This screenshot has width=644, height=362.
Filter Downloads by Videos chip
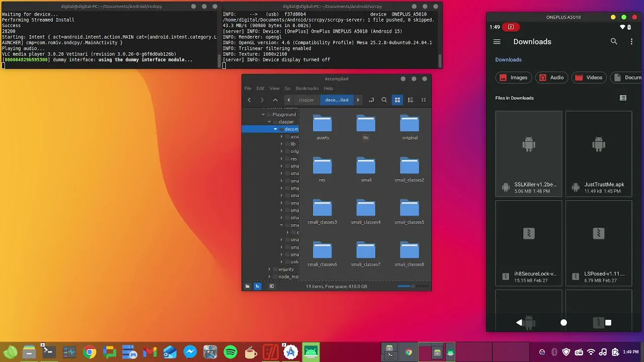589,77
